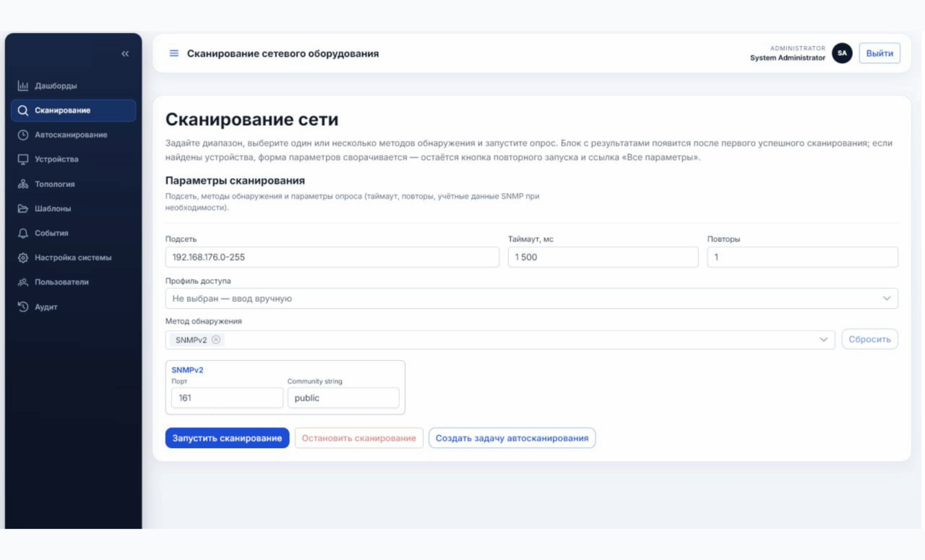Click the hamburger menu icon in header

click(x=174, y=53)
